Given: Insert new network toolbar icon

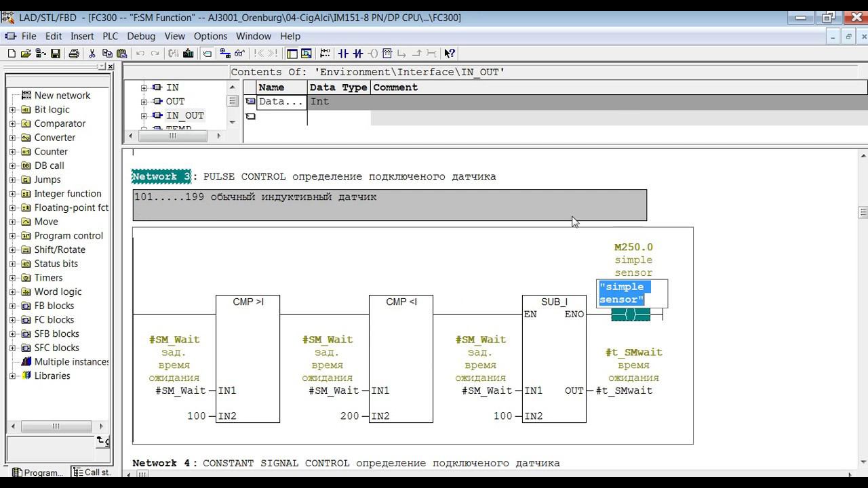Looking at the screenshot, I should [x=325, y=54].
